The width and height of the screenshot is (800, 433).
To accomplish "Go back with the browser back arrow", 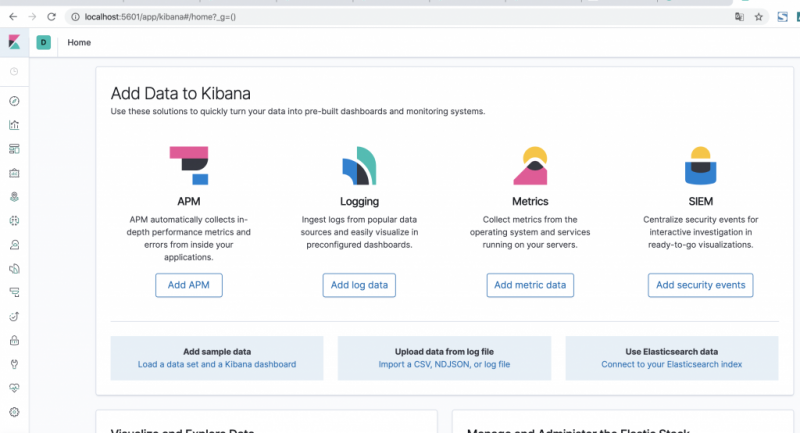I will (13, 17).
